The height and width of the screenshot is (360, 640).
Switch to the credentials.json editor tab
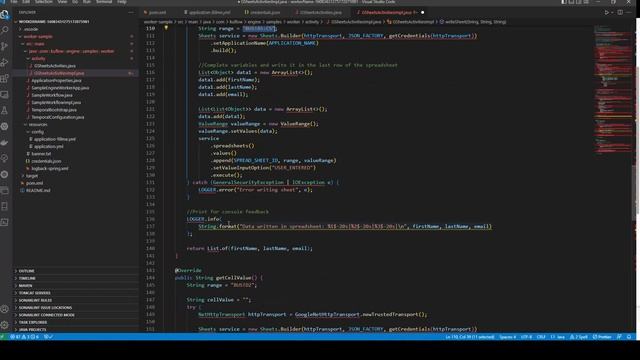point(262,13)
